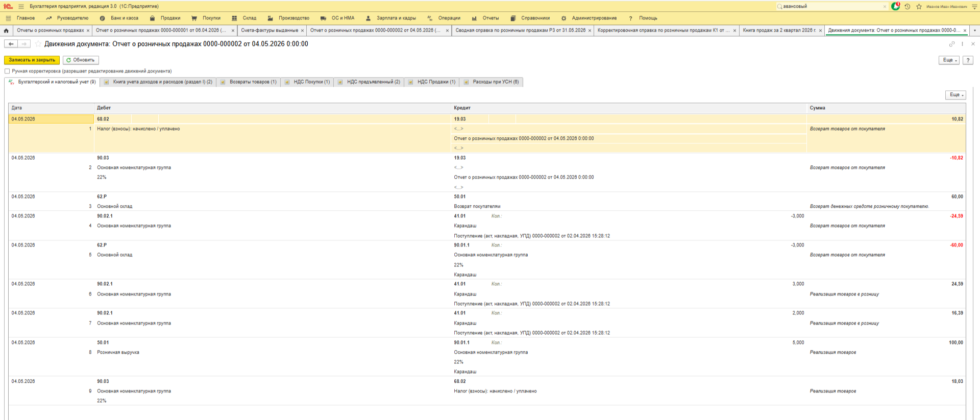Switch to НДС Продажи (1) tab
The width and height of the screenshot is (980, 420).
(x=436, y=82)
